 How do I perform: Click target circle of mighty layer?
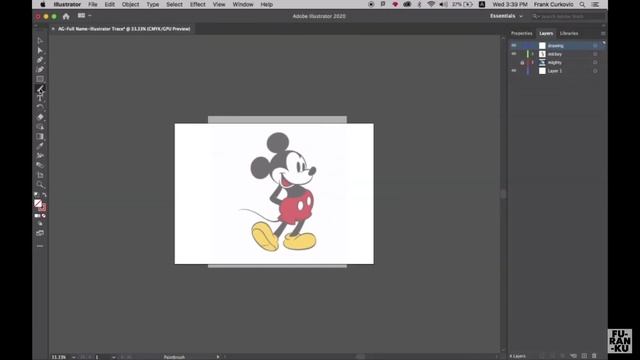point(595,62)
